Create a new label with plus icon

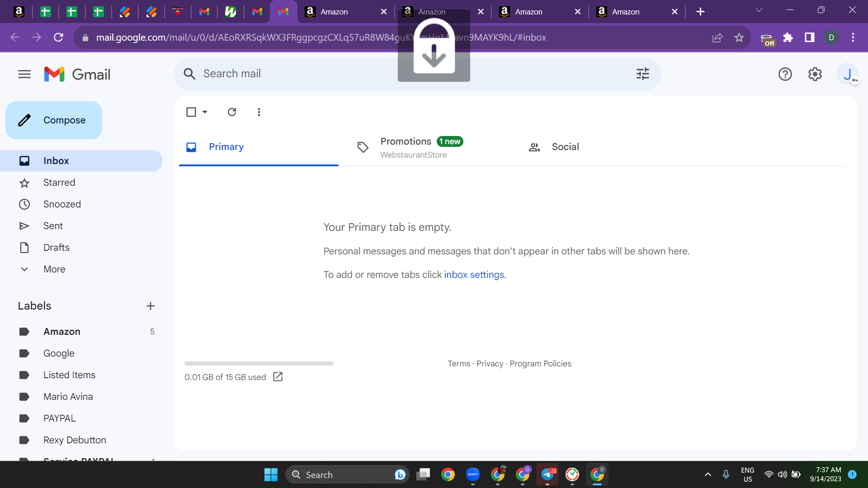(x=151, y=306)
